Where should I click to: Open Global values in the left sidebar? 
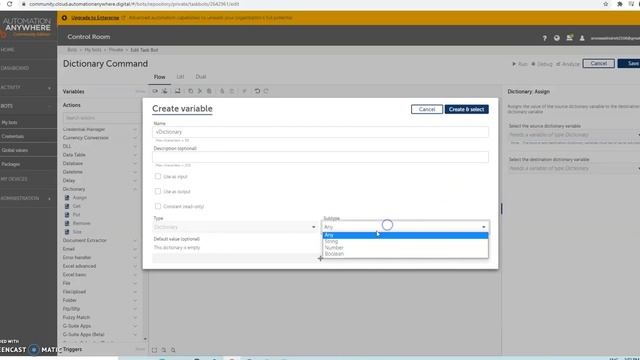point(15,150)
